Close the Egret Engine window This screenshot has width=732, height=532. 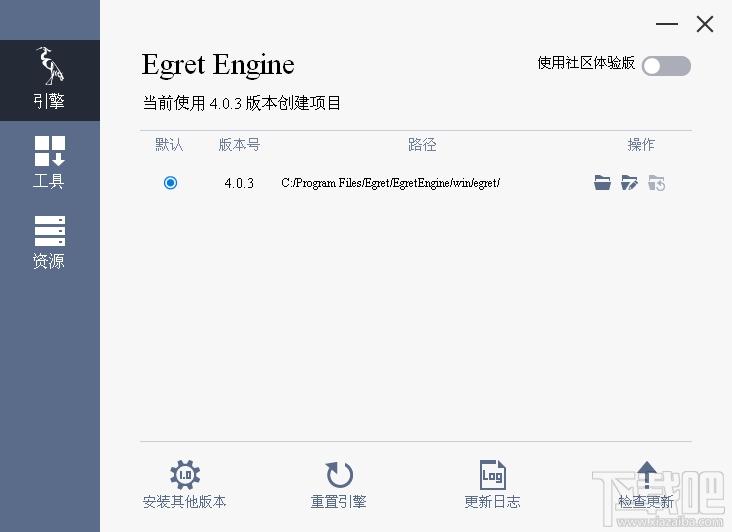(x=705, y=24)
